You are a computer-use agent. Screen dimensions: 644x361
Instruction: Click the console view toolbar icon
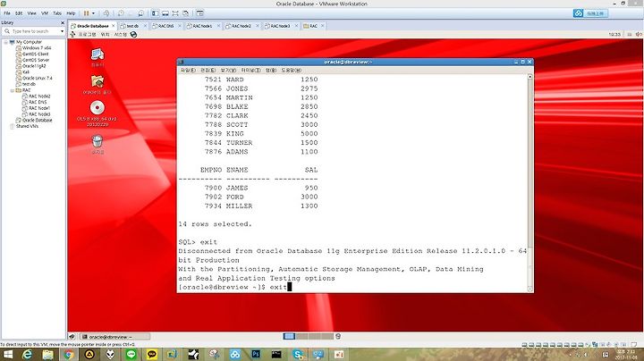tap(200, 13)
